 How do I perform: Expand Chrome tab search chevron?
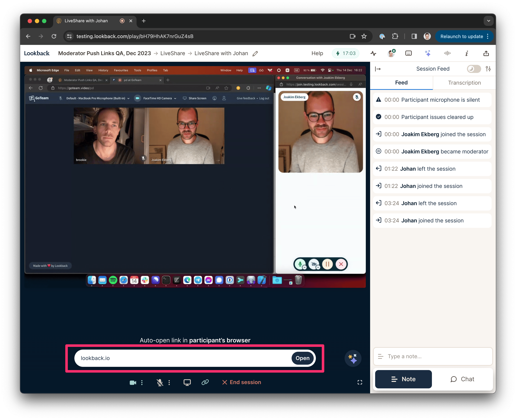pyautogui.click(x=489, y=21)
